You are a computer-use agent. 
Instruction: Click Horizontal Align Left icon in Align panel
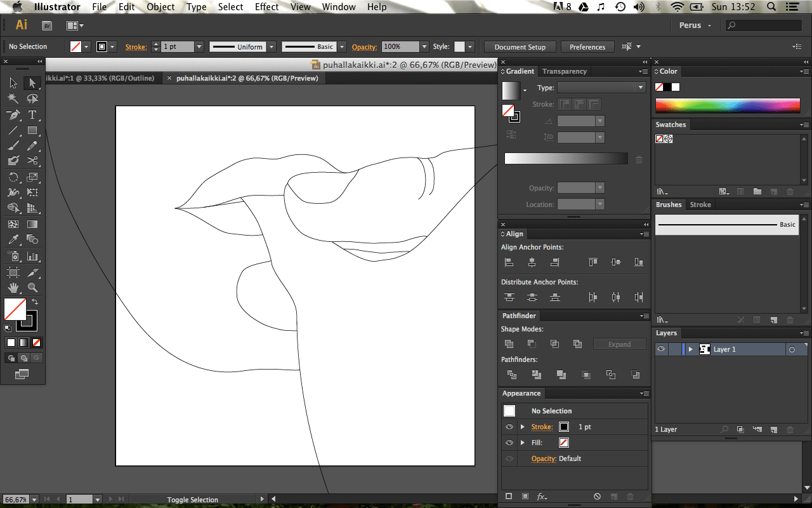(509, 262)
